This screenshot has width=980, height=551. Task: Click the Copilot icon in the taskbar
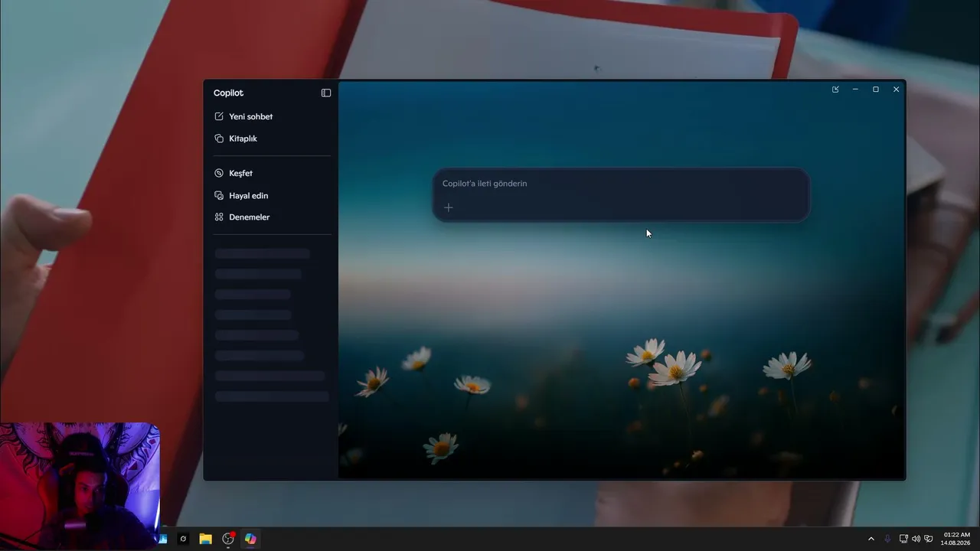250,539
